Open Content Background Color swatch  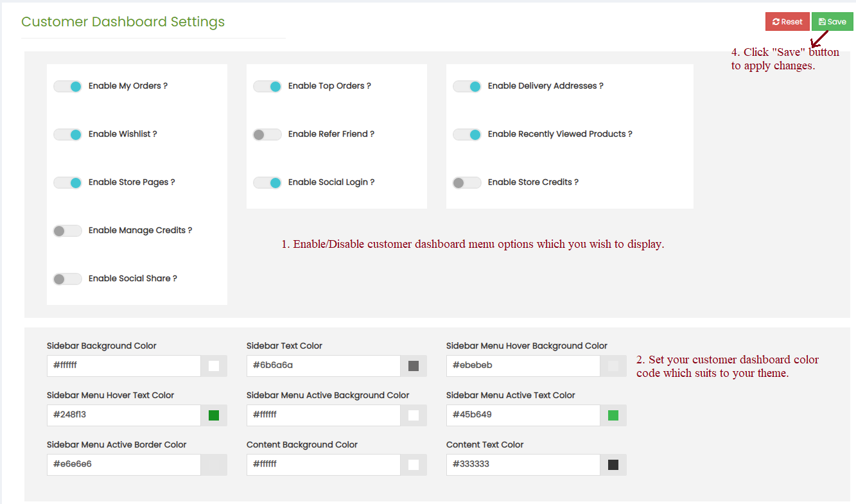click(x=414, y=465)
